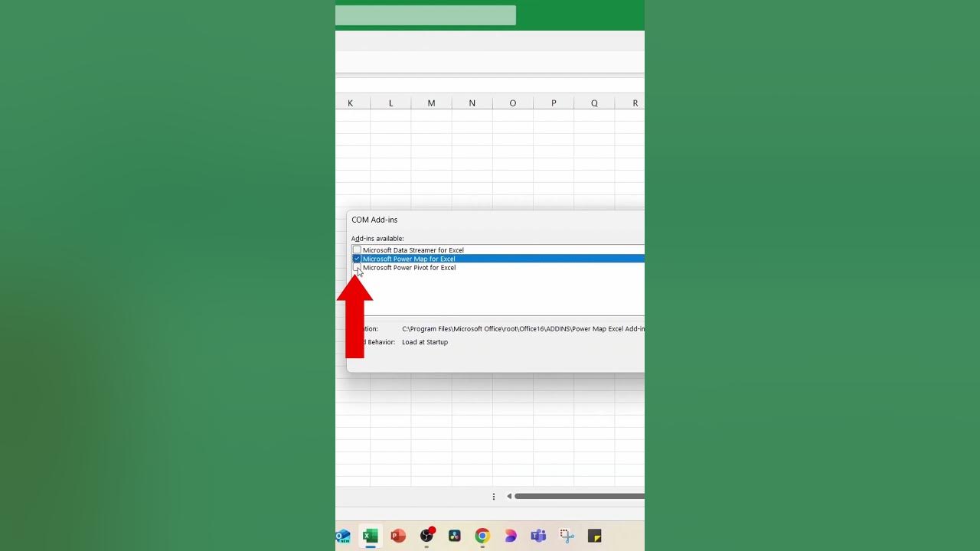Click the horizontal scrollbar thumb in Excel
The width and height of the screenshot is (980, 551).
pos(580,496)
